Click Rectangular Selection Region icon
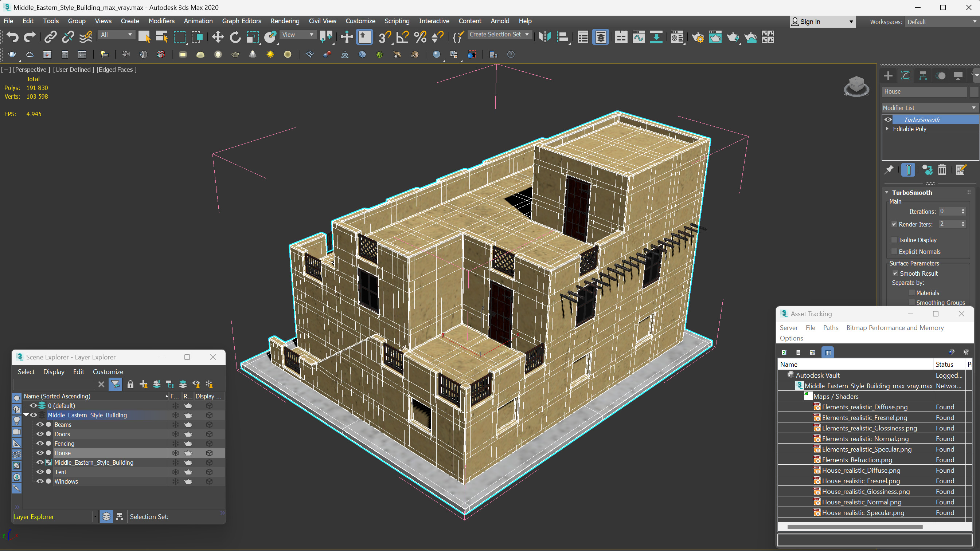Screen dimensions: 980x551 (x=180, y=37)
